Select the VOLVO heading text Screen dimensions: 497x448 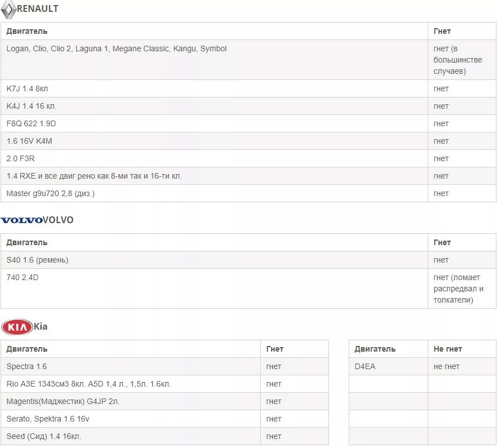click(x=58, y=220)
